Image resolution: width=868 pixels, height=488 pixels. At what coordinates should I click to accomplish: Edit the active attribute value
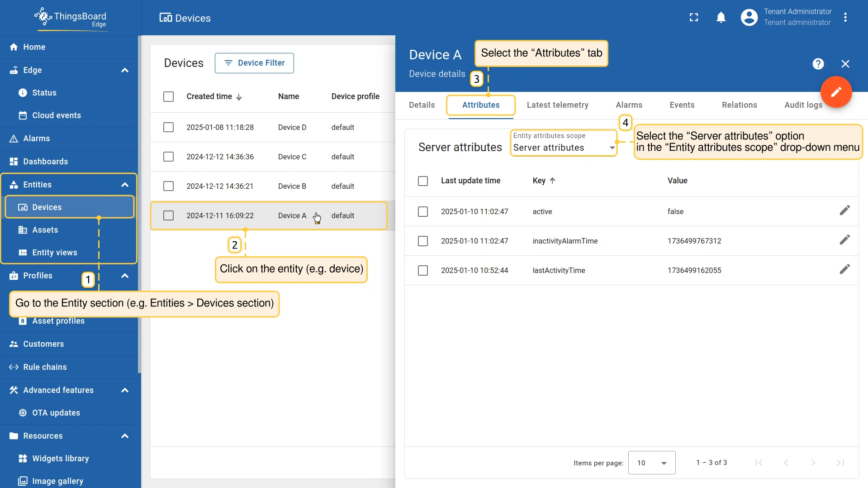(844, 211)
